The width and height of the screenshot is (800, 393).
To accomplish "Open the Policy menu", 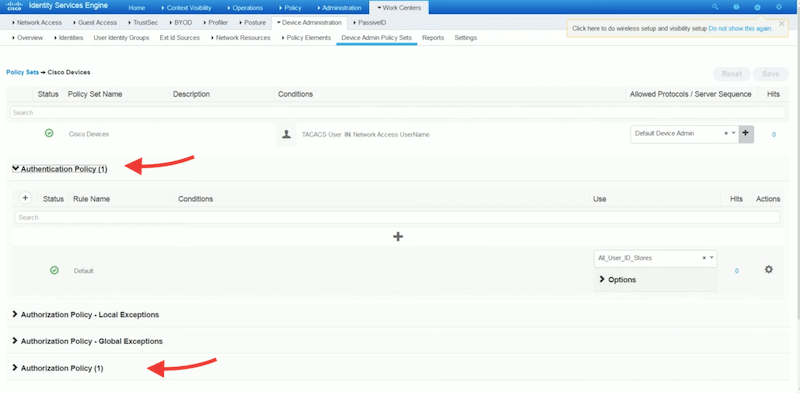I will [290, 8].
